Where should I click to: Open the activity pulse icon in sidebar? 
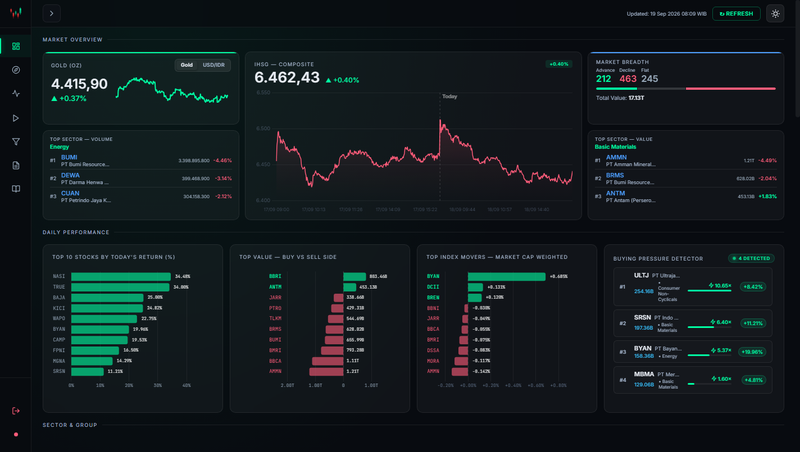tap(16, 93)
